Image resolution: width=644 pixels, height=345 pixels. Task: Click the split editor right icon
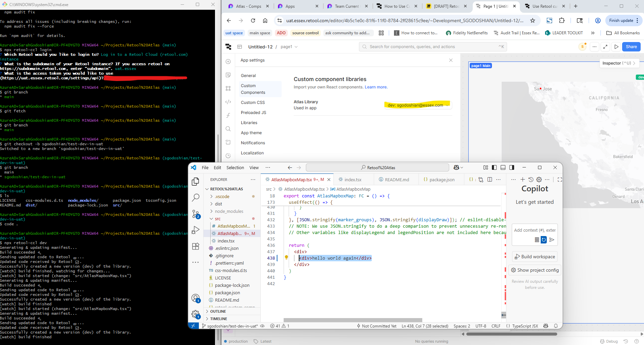pos(490,180)
